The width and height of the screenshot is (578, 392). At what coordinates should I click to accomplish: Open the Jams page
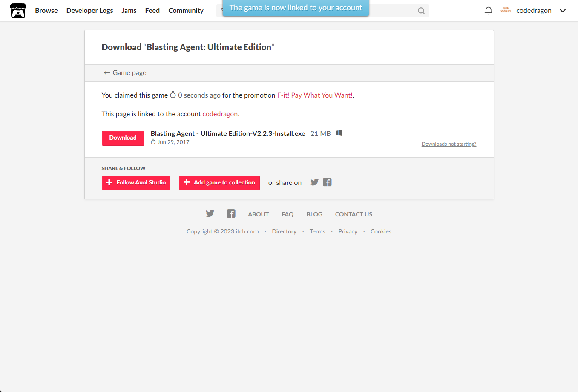(x=129, y=11)
